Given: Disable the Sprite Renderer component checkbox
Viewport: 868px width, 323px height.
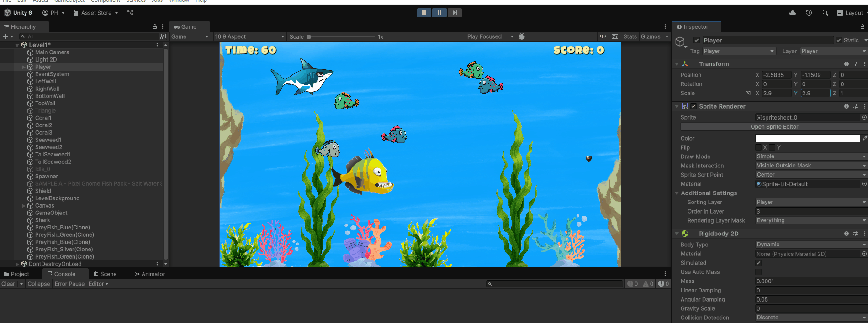Looking at the screenshot, I should [694, 106].
